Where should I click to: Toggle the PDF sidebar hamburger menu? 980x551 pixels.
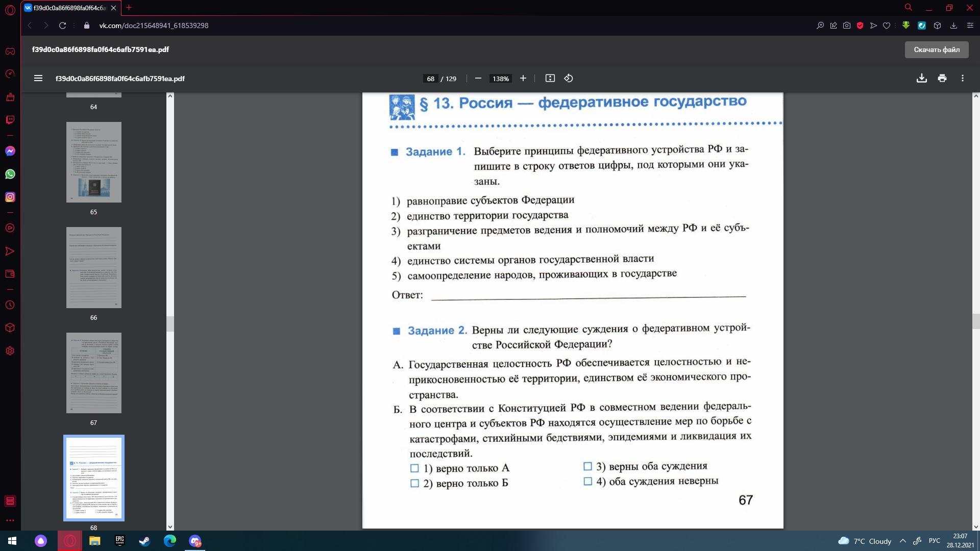click(38, 78)
